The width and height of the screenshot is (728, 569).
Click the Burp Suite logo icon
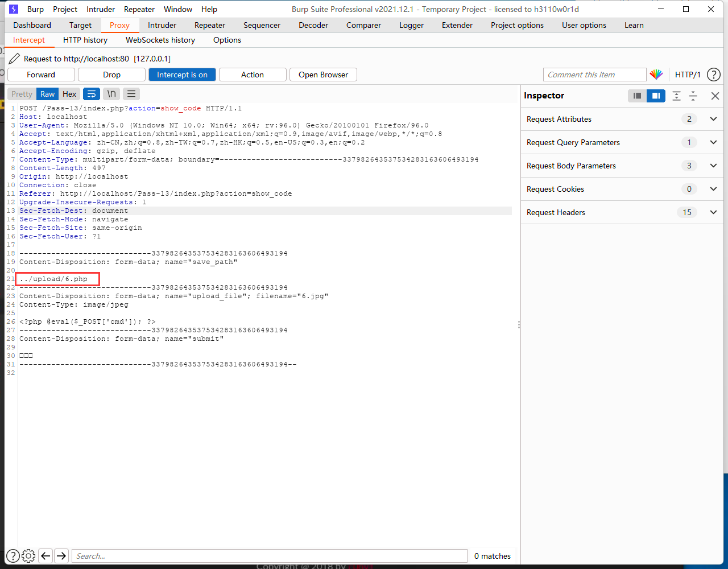[14, 9]
